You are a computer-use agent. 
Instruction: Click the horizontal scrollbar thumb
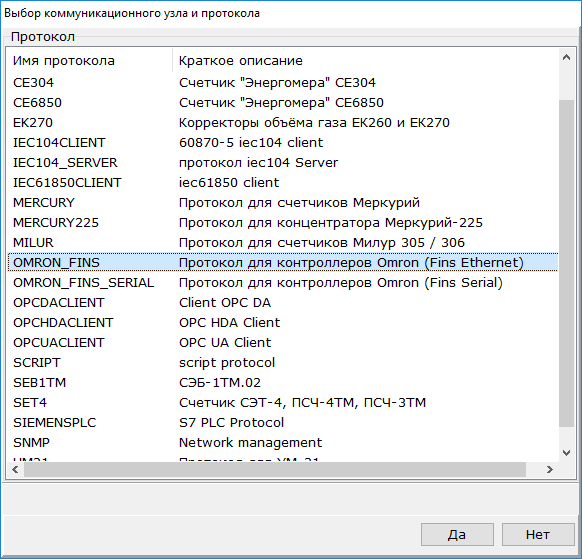coord(275,470)
